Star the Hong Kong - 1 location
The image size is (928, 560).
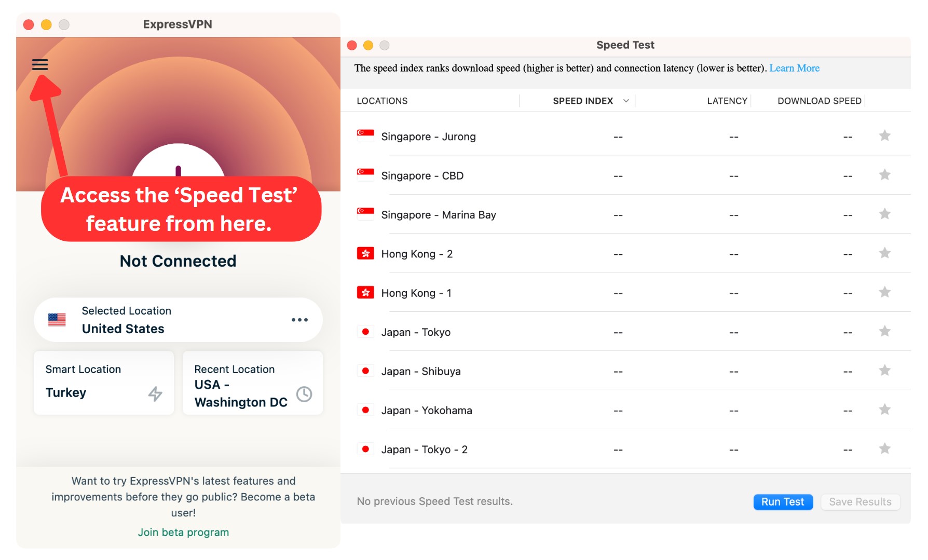click(x=885, y=292)
